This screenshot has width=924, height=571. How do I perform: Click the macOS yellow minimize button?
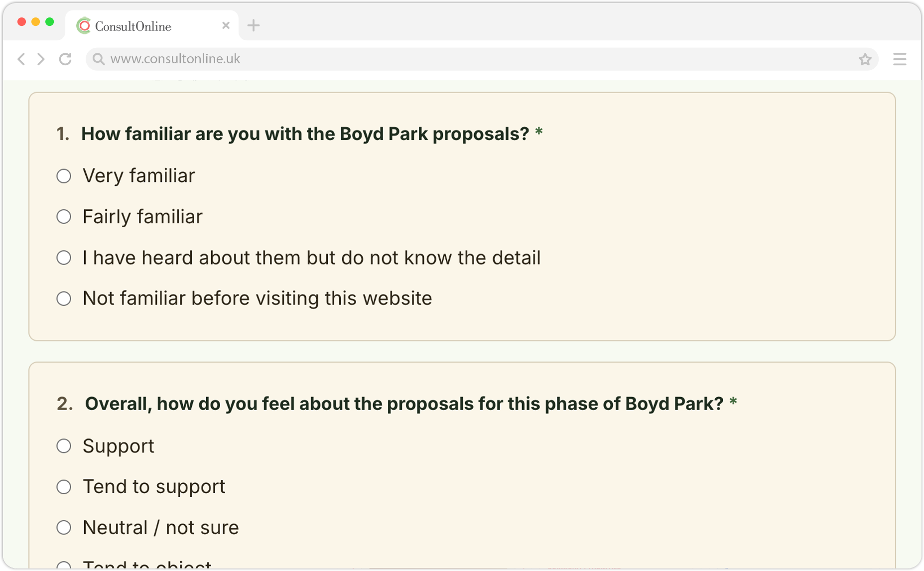click(35, 22)
